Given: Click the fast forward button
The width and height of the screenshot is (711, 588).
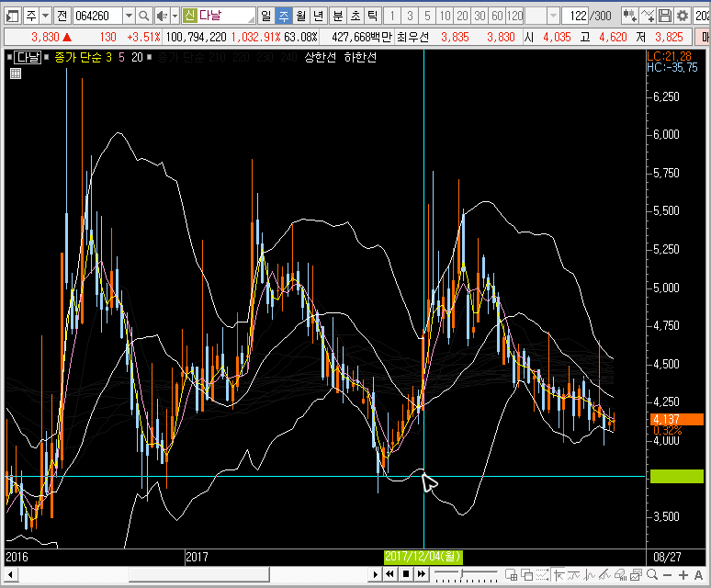Looking at the screenshot, I should click(x=422, y=575).
